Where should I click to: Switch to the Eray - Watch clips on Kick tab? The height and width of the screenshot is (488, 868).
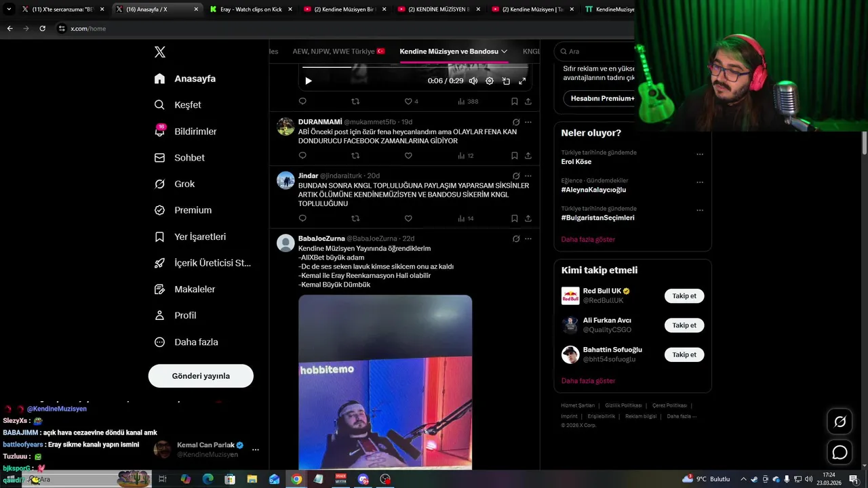tap(250, 9)
